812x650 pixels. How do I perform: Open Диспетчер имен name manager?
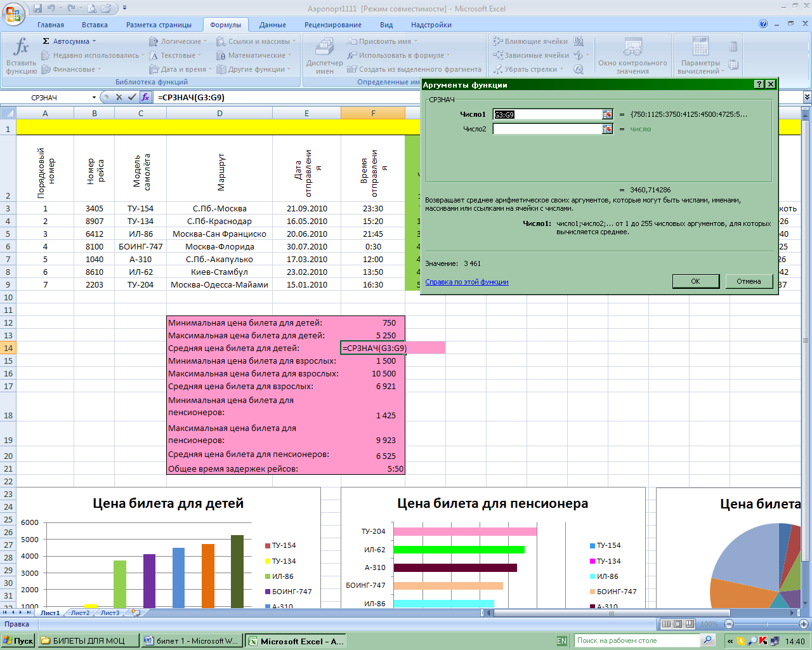click(324, 55)
